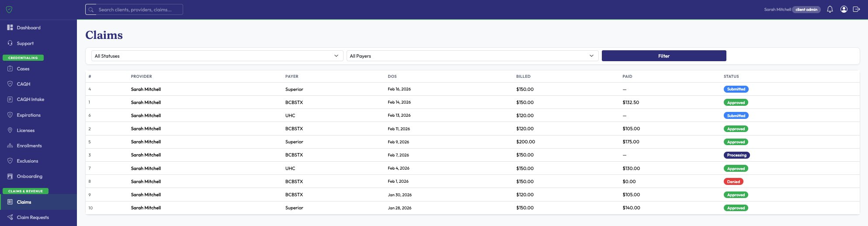Click the Filter button
Viewport: 868px width, 226px height.
(x=664, y=56)
